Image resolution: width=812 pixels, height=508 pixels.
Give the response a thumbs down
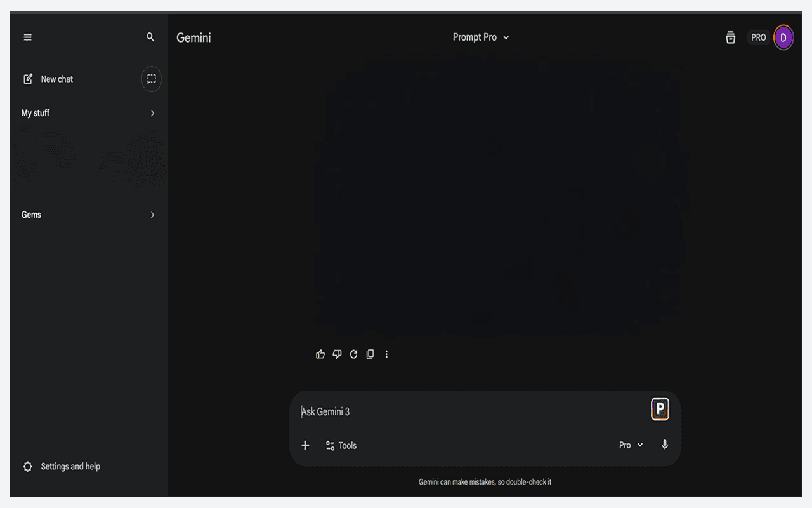337,354
